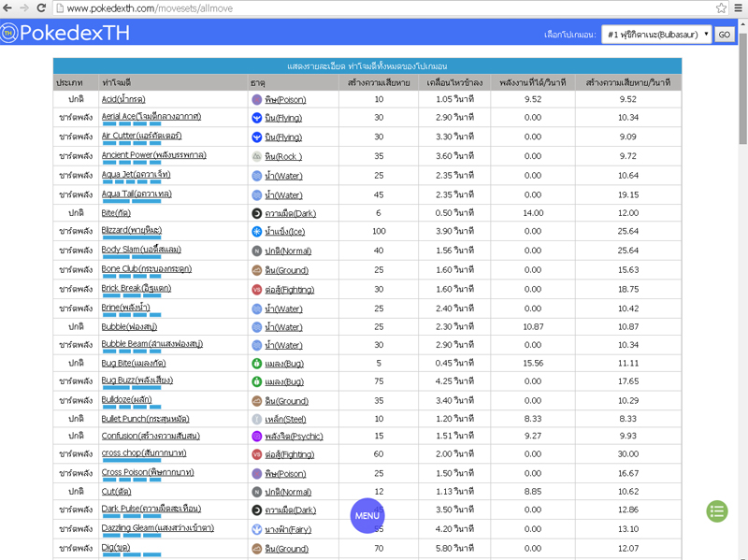Open the cross chop move link
The width and height of the screenshot is (748, 560).
coord(144,453)
